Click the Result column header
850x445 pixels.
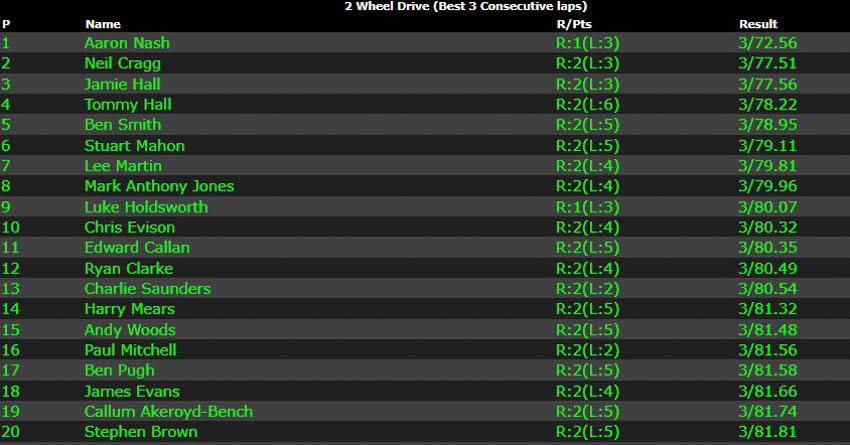tap(758, 24)
